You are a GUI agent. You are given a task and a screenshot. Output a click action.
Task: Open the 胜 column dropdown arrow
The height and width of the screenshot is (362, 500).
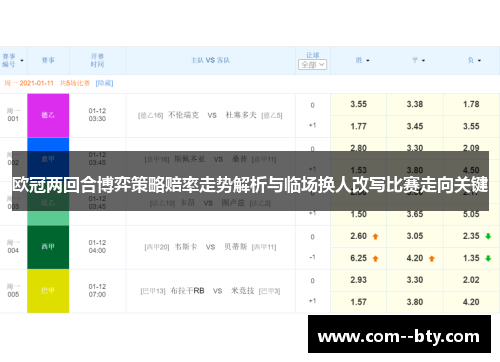coord(368,61)
